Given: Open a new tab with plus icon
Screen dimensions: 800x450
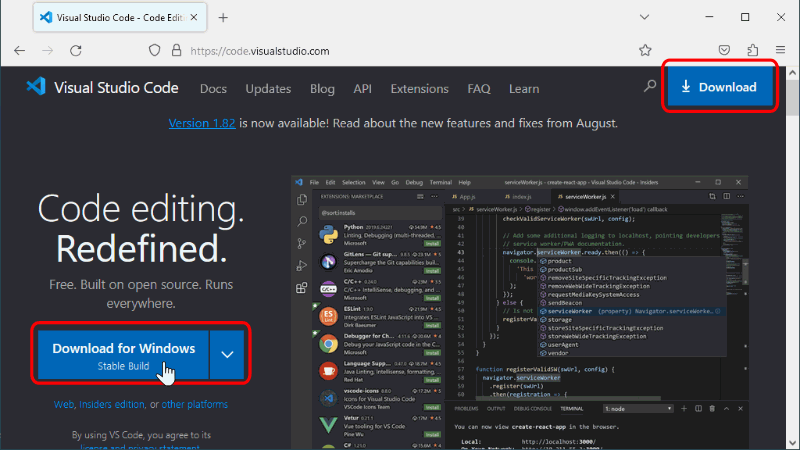Looking at the screenshot, I should coord(223,18).
